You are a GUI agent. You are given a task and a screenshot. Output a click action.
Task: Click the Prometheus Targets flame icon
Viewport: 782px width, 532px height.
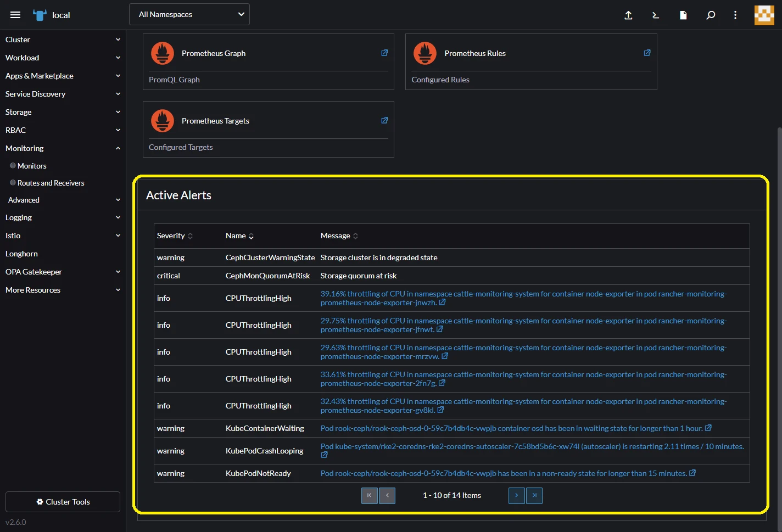point(163,121)
